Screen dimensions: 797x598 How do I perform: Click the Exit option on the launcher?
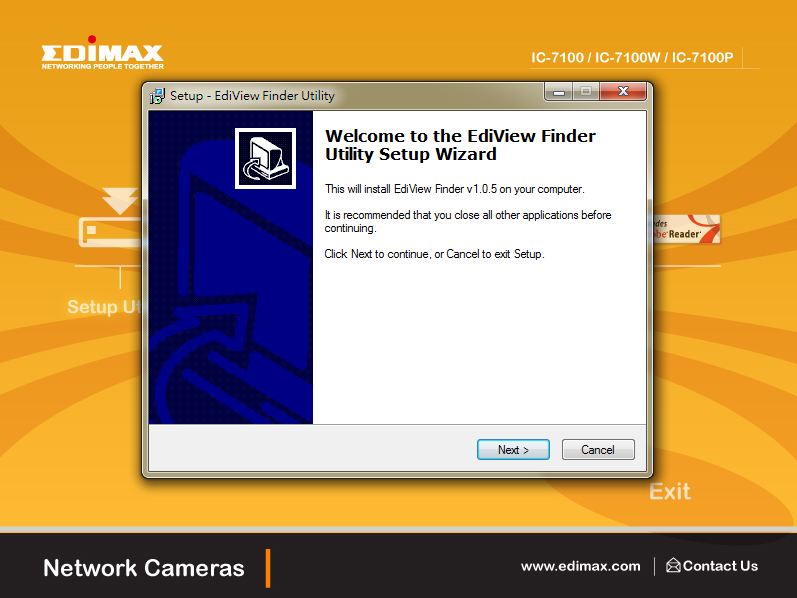point(670,491)
